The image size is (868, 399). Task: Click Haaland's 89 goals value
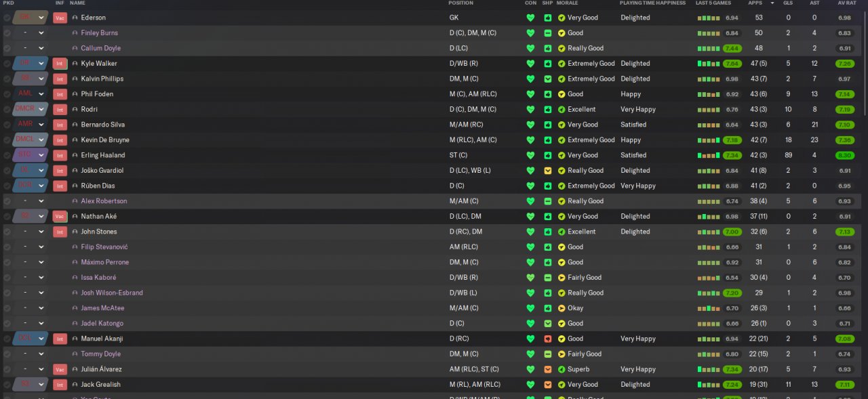[x=787, y=155]
